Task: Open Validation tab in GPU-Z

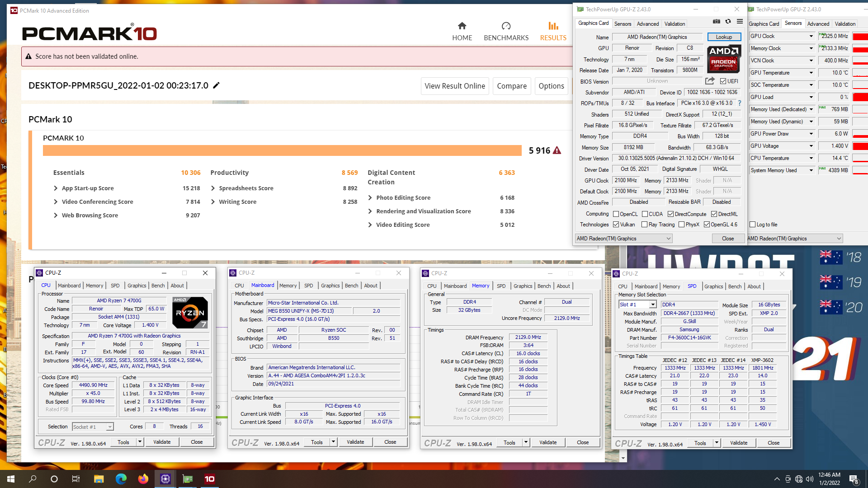Action: (675, 24)
